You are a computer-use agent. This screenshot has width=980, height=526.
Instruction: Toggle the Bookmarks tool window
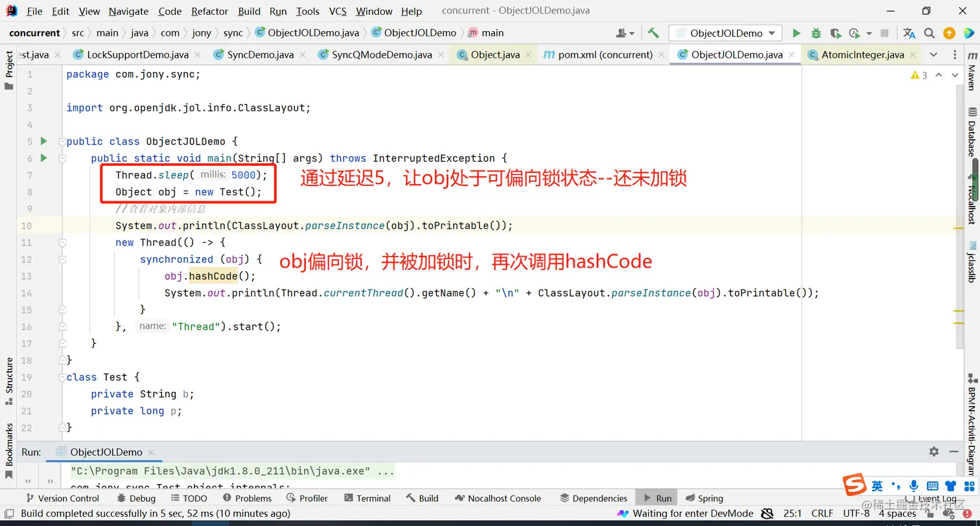[x=9, y=450]
